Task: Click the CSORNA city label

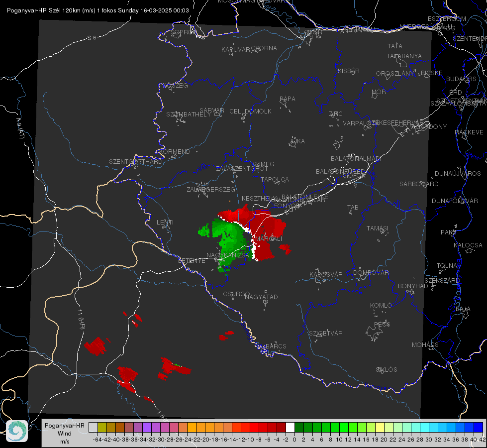Action: [264, 48]
